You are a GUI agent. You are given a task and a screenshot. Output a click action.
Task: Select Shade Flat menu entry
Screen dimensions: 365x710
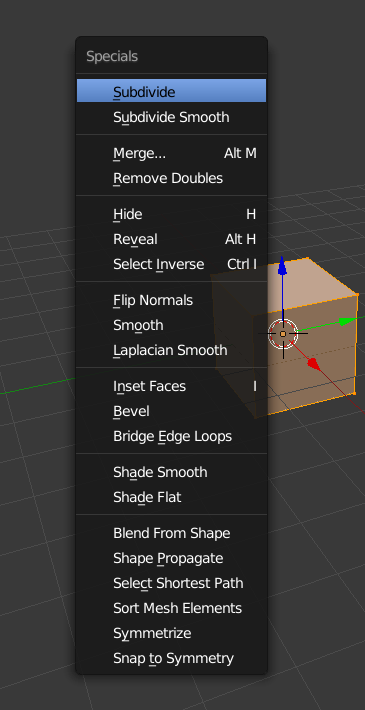tap(171, 497)
